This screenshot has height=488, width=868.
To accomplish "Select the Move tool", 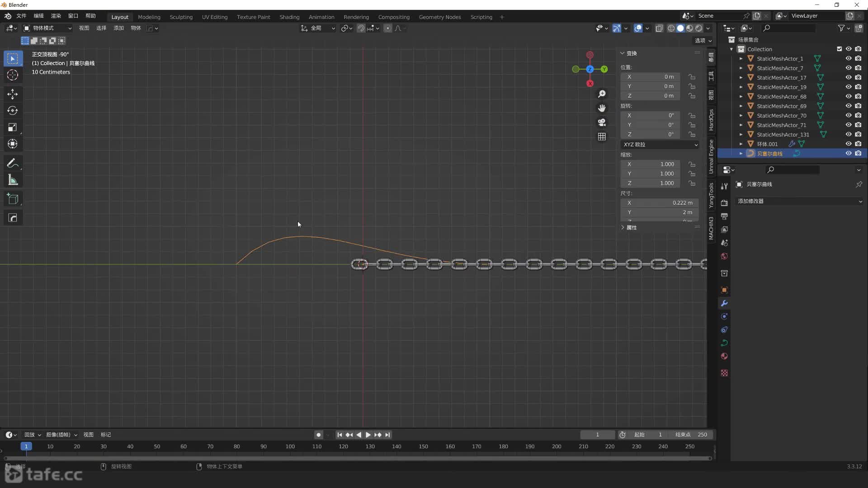I will click(13, 94).
